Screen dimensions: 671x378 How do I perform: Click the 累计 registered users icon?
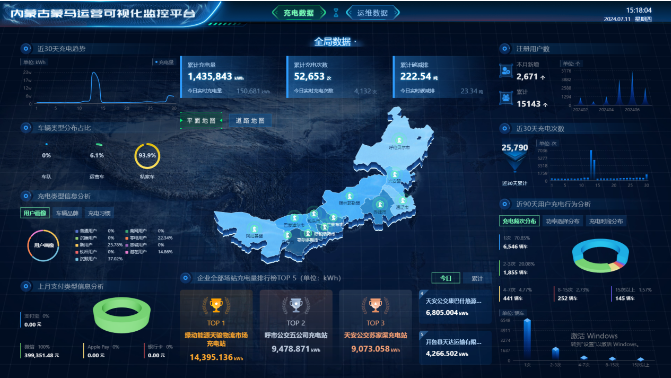pyautogui.click(x=506, y=98)
